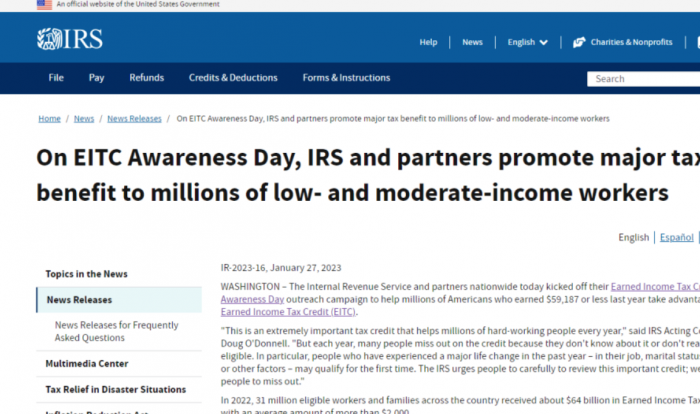
Task: Open the English language dropdown chevron
Action: [543, 42]
